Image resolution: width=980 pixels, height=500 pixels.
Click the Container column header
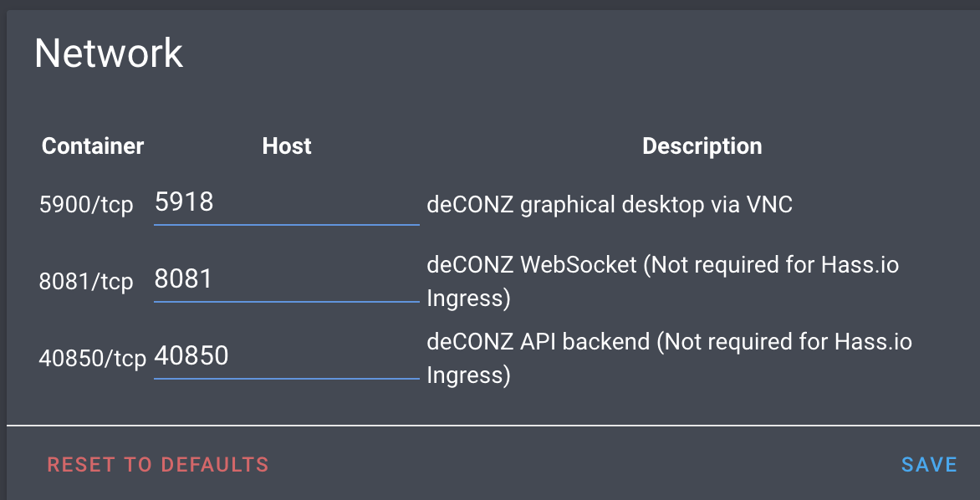click(x=92, y=145)
